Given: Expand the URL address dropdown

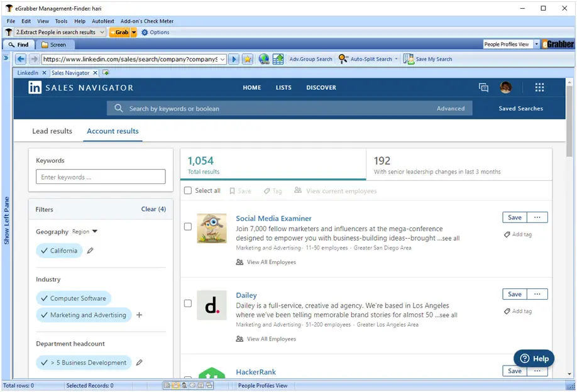Looking at the screenshot, I should tap(223, 59).
